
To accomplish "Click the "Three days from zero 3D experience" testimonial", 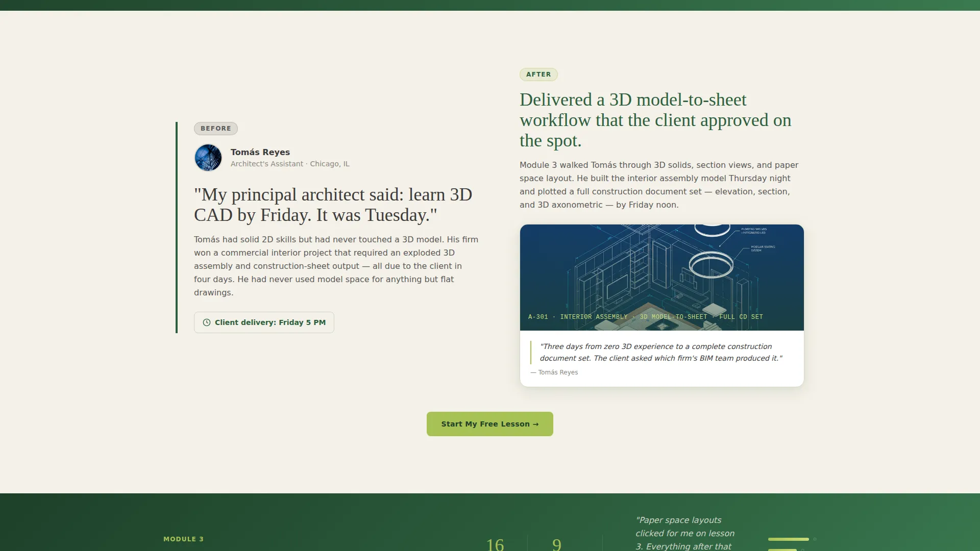I will coord(661,352).
